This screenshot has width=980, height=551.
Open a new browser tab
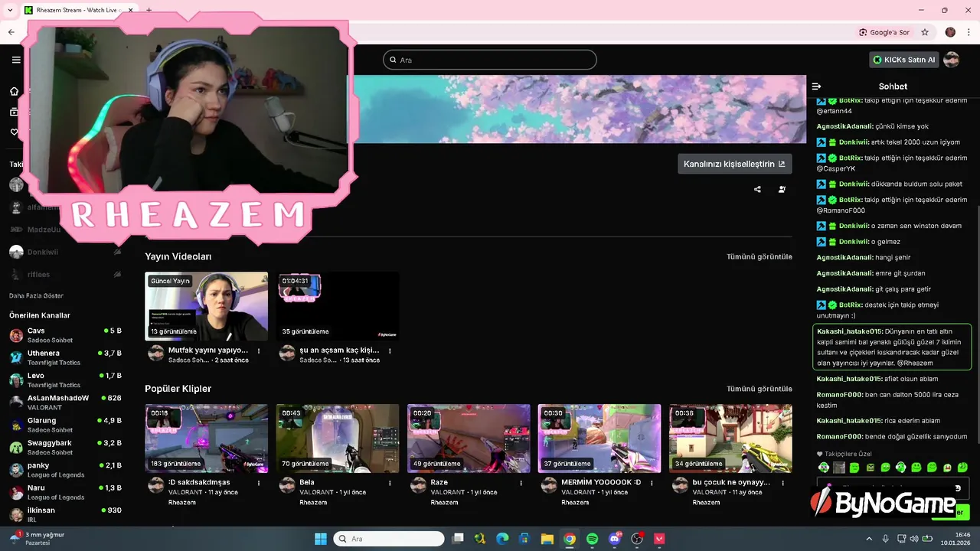149,10
